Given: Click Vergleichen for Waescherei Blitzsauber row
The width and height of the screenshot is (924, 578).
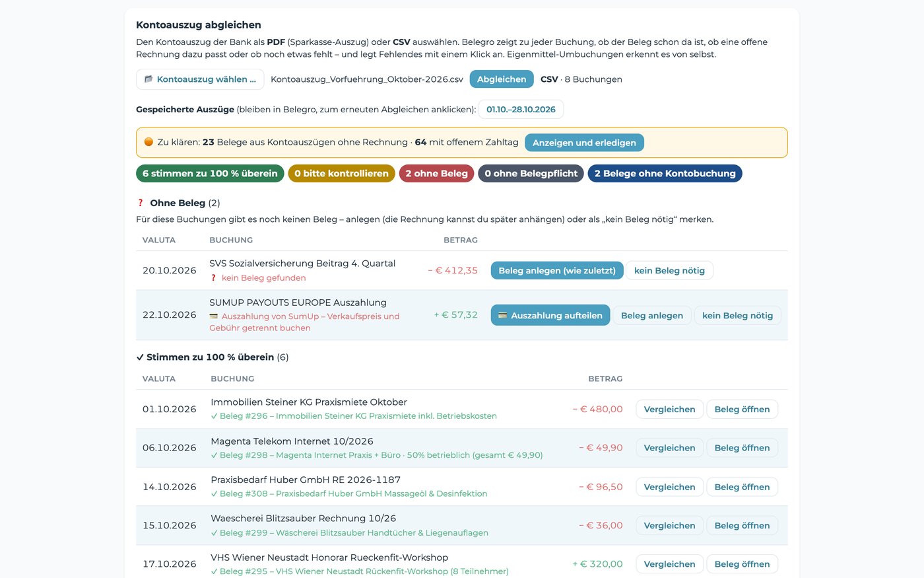Looking at the screenshot, I should tap(669, 525).
